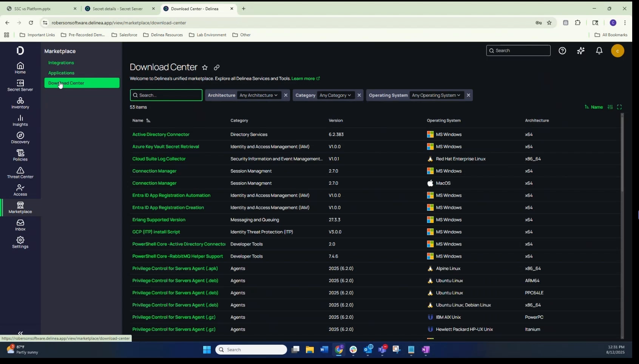Click the help question mark icon

point(562,51)
